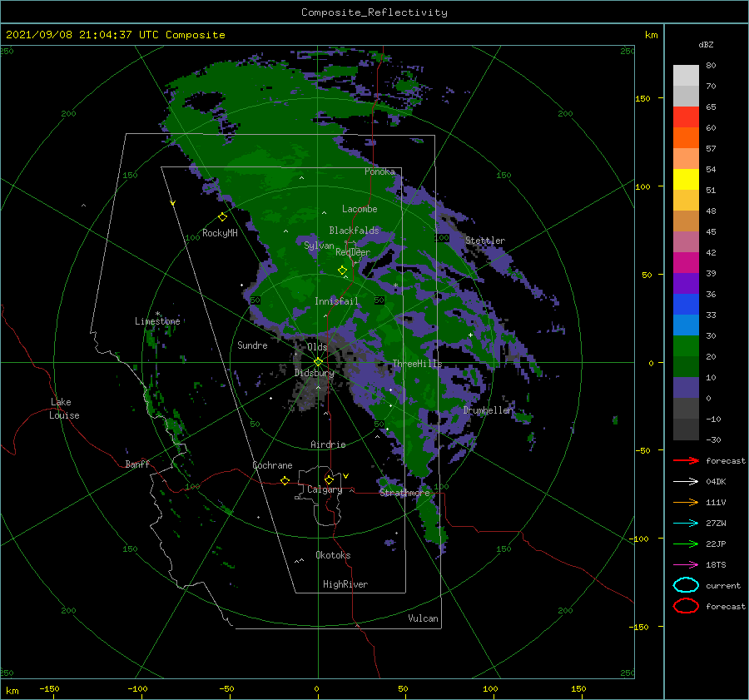Click the cyan 27ZW arrow legend icon
Screen dimensions: 749x700
pos(686,524)
